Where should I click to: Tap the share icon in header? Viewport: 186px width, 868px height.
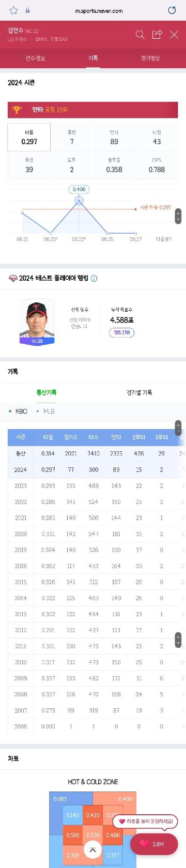(157, 35)
